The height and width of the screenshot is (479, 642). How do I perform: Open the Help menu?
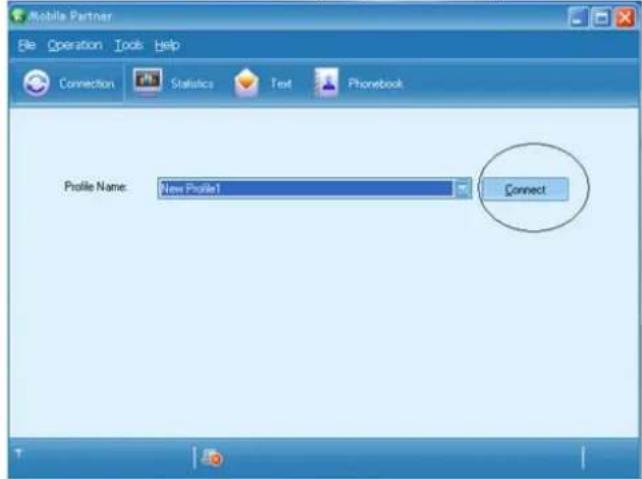coord(167,45)
